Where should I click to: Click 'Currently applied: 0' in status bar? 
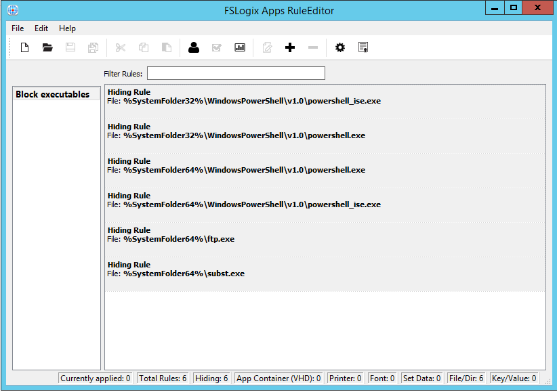click(95, 378)
